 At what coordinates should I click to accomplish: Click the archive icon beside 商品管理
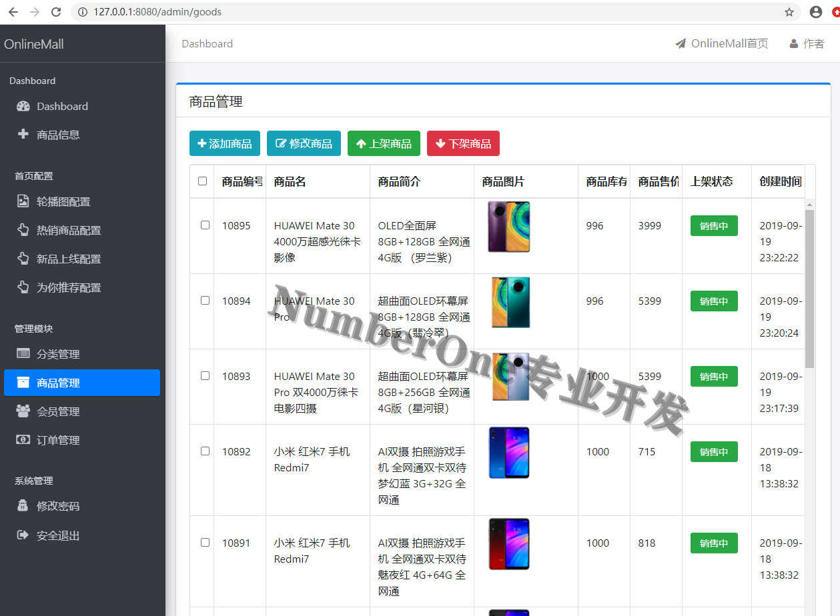23,383
